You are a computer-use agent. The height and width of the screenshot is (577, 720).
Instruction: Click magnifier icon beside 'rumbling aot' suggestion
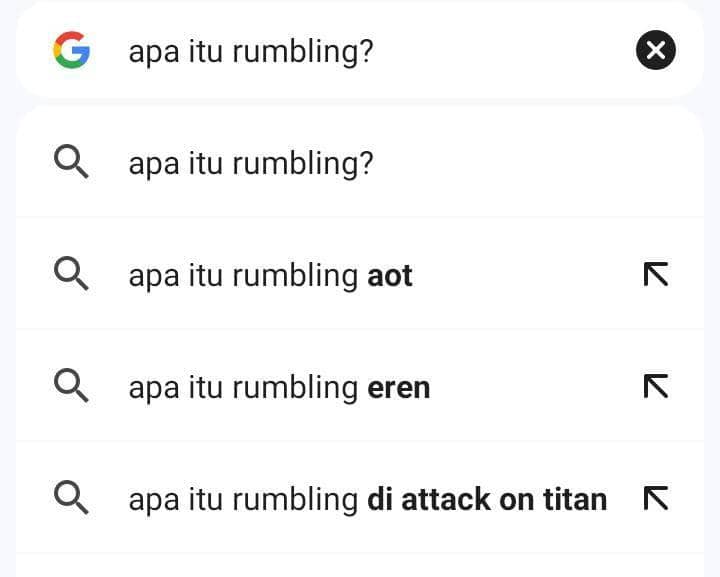pyautogui.click(x=71, y=274)
